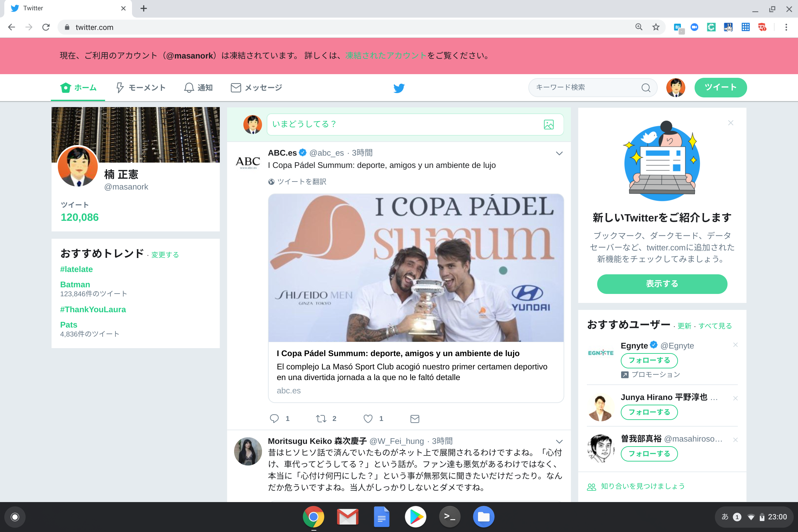Click the message envelope icon
This screenshot has height=532, width=798.
point(236,88)
